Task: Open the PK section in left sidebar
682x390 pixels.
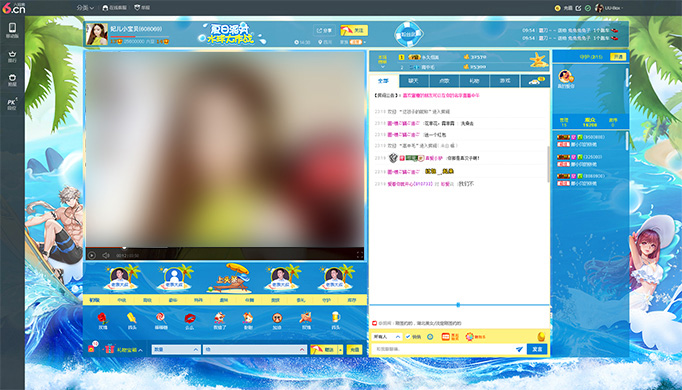Action: pos(12,103)
